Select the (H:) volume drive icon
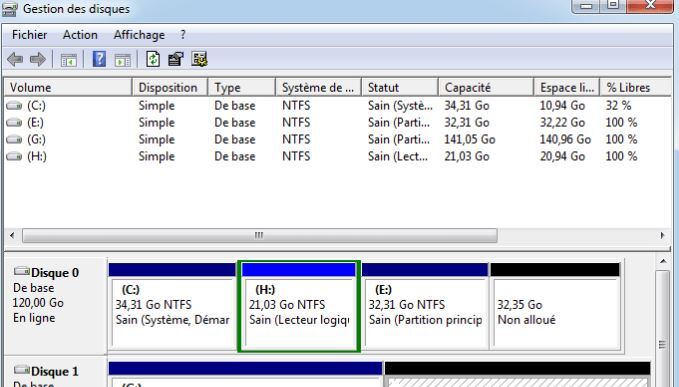This screenshot has width=679, height=387. click(14, 157)
